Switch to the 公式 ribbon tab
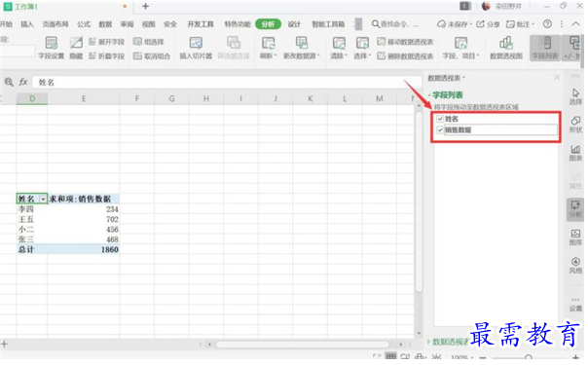 (84, 24)
